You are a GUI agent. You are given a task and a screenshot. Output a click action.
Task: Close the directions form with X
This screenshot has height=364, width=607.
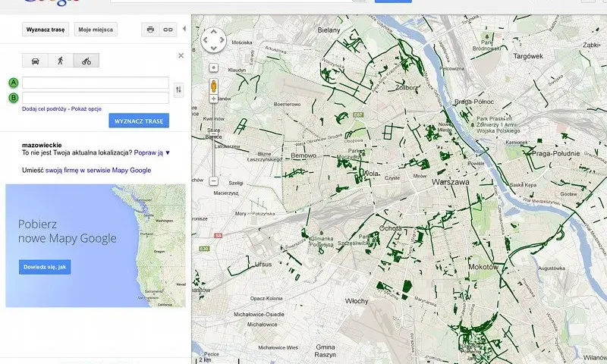point(181,55)
